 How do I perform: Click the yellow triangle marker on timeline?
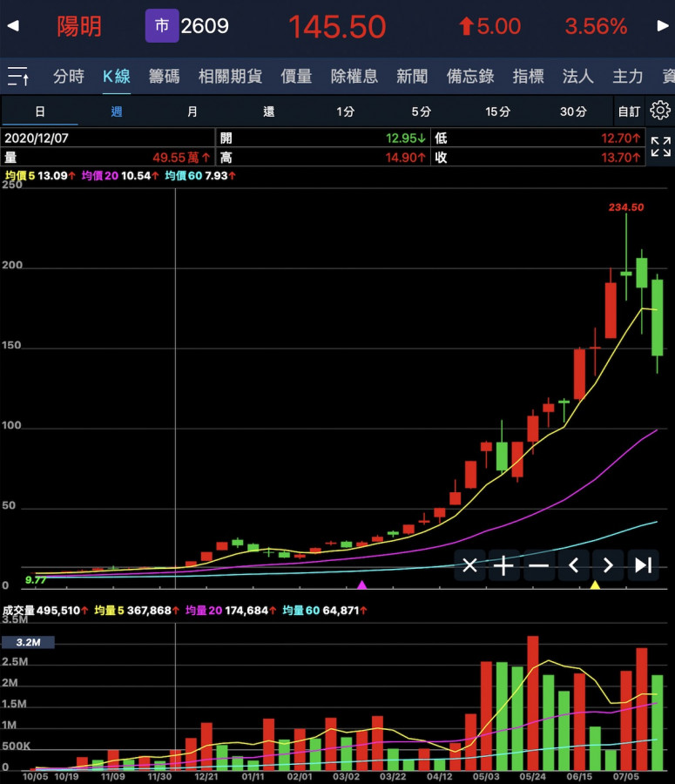pyautogui.click(x=596, y=585)
